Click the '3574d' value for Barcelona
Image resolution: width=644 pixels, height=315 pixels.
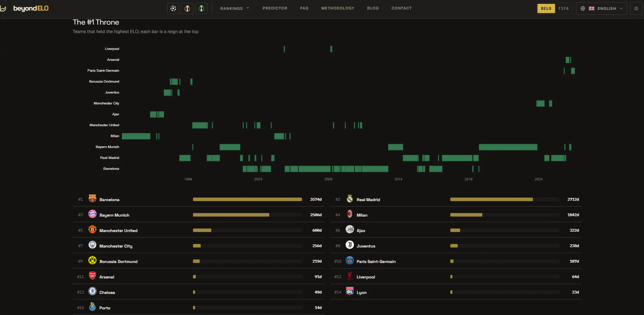click(x=316, y=199)
